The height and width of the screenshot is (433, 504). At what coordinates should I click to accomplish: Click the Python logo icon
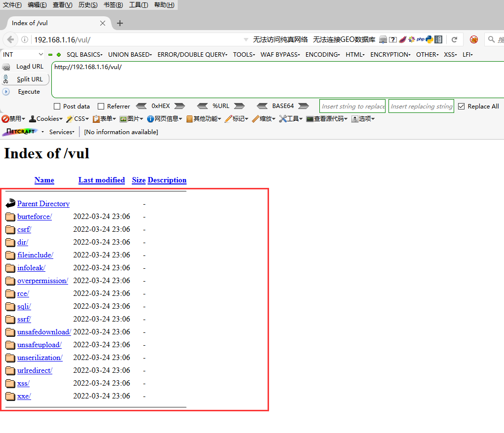pos(429,39)
